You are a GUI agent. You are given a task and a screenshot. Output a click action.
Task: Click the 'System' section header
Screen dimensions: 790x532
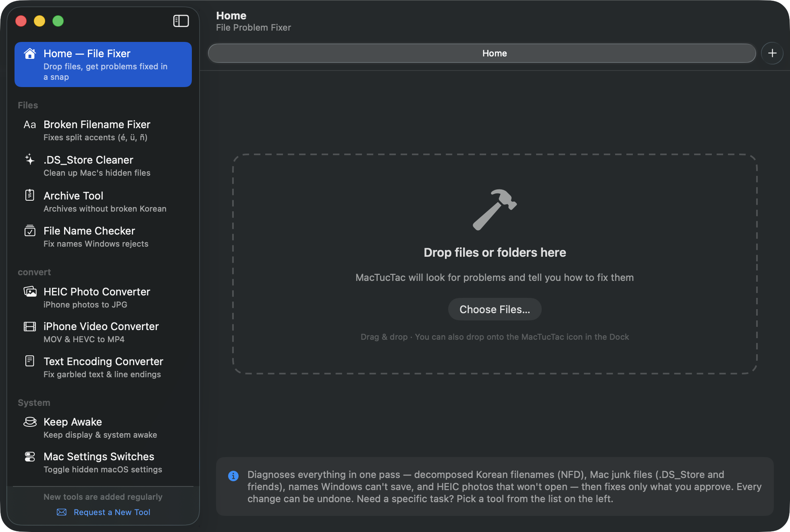coord(34,403)
